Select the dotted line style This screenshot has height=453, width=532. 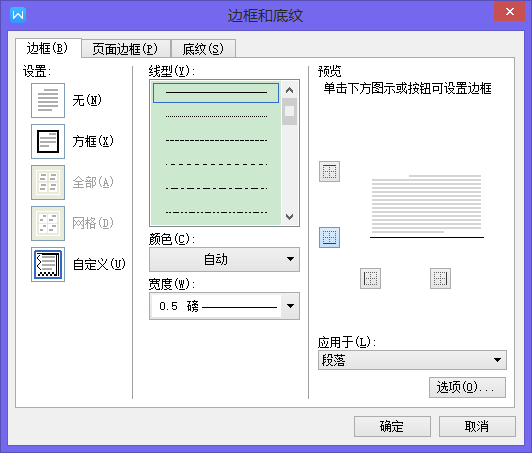216,116
